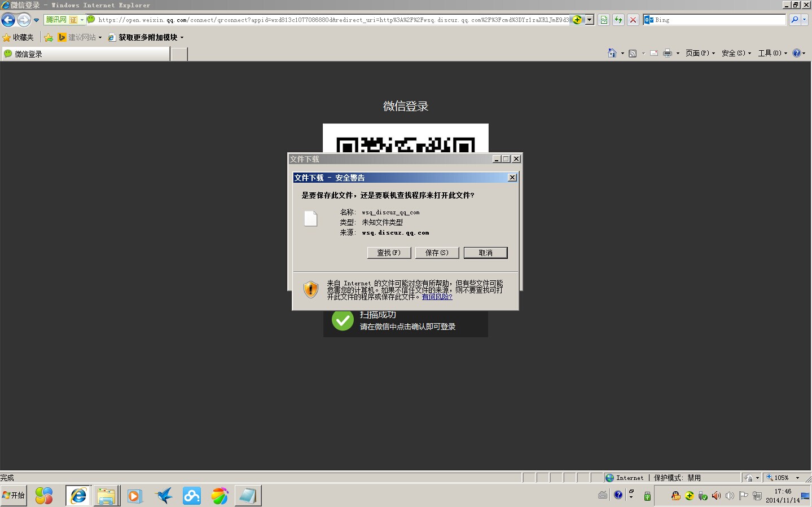812x507 pixels.
Task: Click Internet Explorer taskbar button
Action: [x=78, y=496]
